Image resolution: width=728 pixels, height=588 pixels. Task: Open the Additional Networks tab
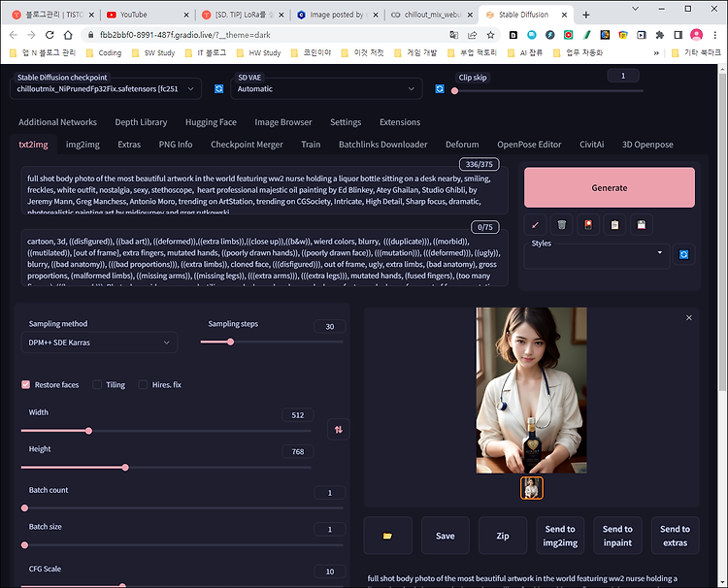57,122
